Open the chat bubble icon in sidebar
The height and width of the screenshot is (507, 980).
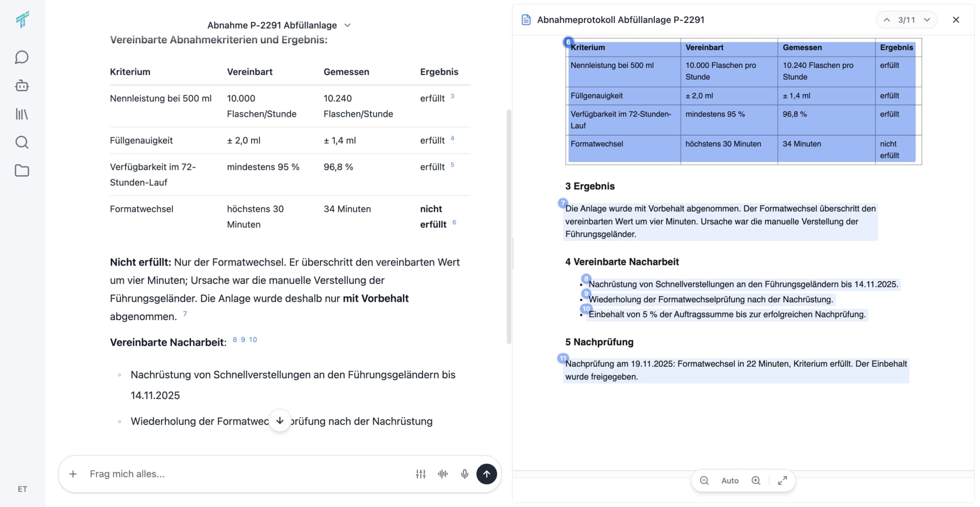22,57
